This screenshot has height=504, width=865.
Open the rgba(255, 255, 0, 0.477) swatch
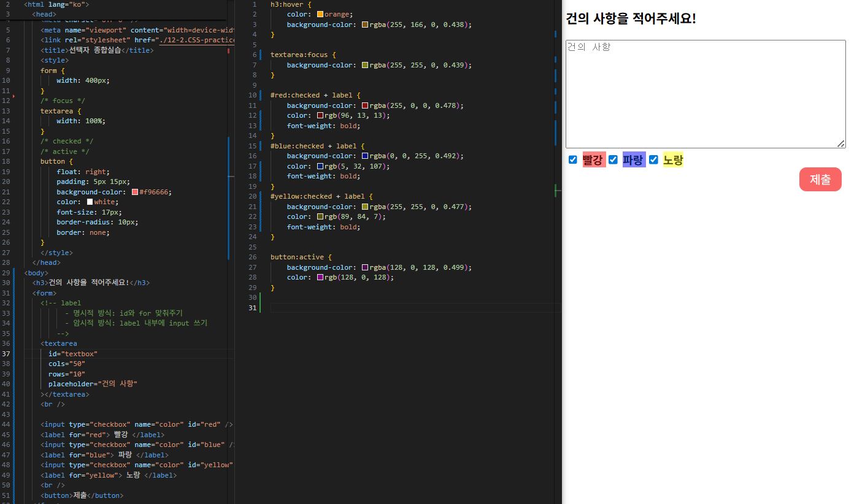point(365,207)
